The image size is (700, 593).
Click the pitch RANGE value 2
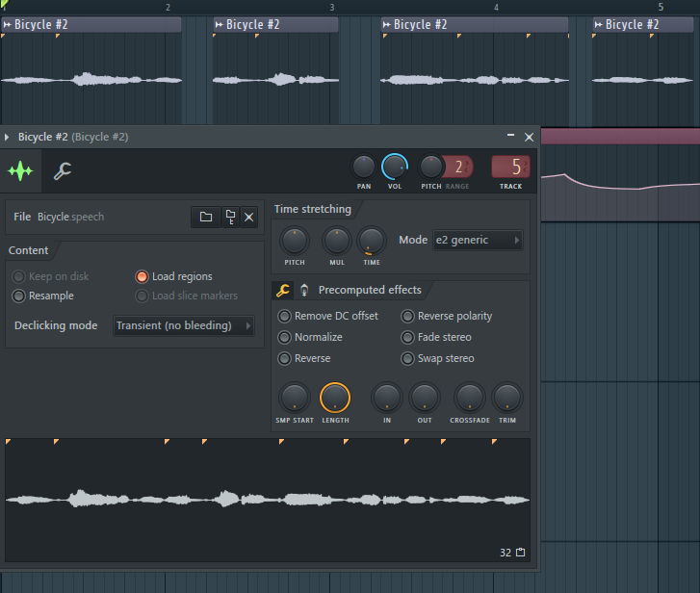pyautogui.click(x=458, y=167)
